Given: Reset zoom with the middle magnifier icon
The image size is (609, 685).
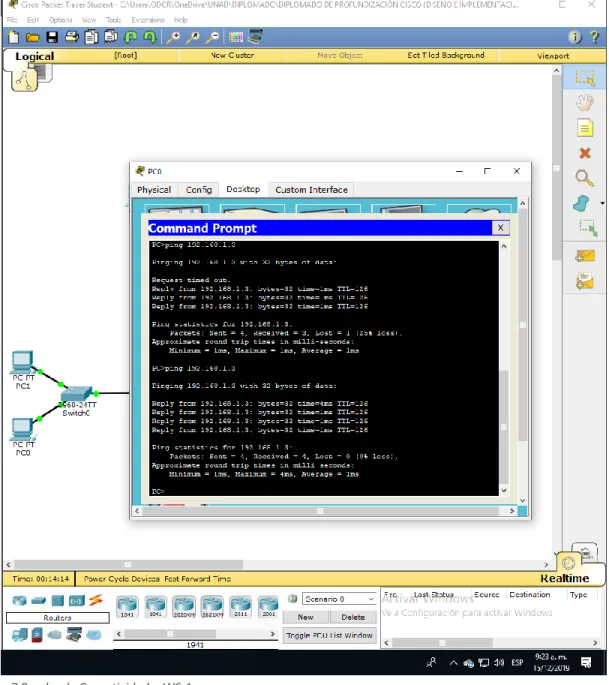Looking at the screenshot, I should coord(193,38).
